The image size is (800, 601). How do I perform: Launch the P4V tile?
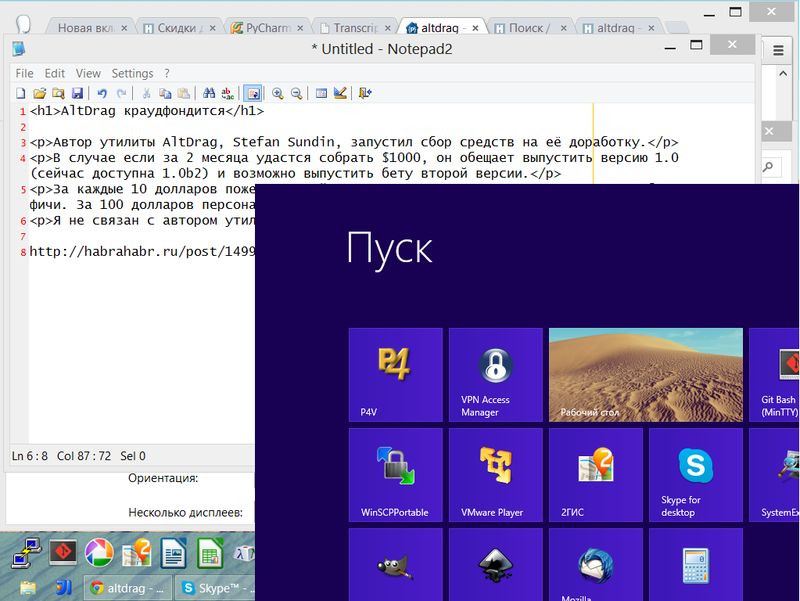(395, 374)
